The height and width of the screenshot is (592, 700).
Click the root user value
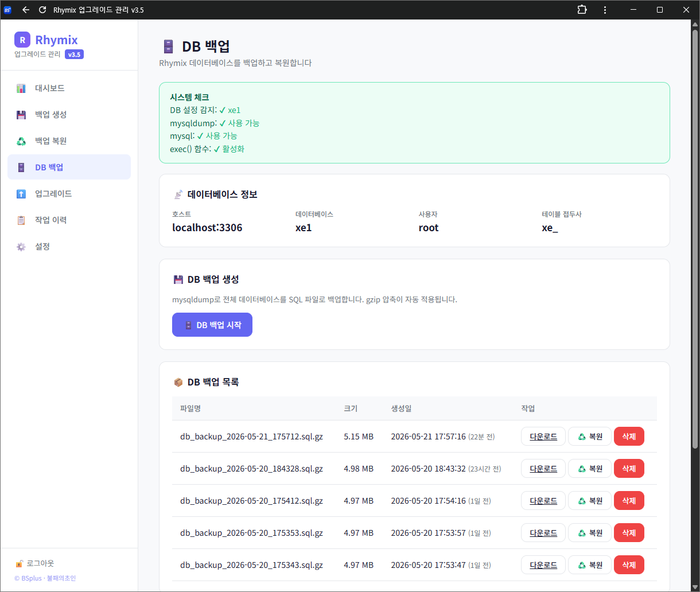(429, 228)
